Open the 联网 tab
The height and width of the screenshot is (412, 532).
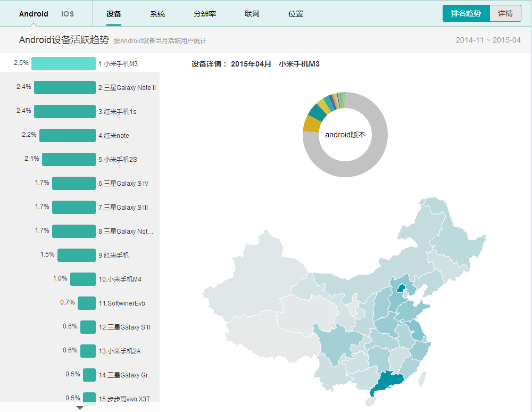(x=252, y=14)
